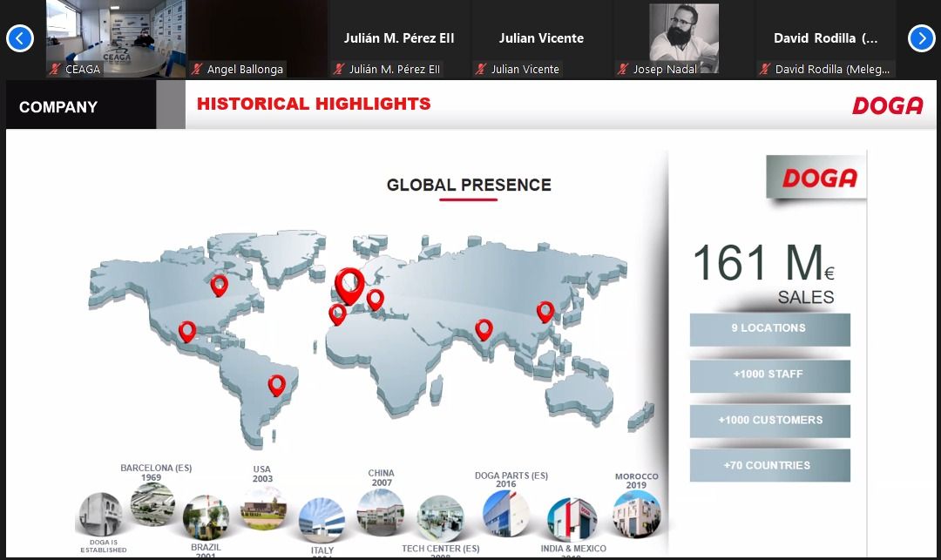This screenshot has height=560, width=941.
Task: Click the India map pin
Action: (484, 330)
